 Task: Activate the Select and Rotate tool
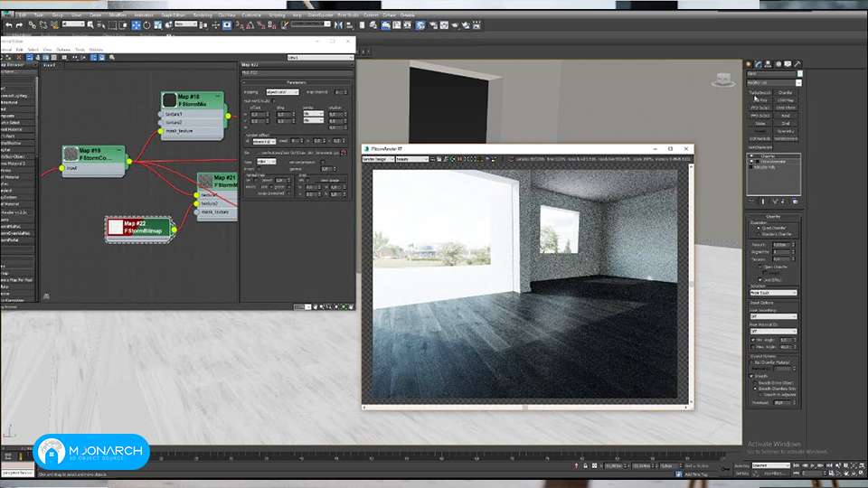click(x=146, y=25)
